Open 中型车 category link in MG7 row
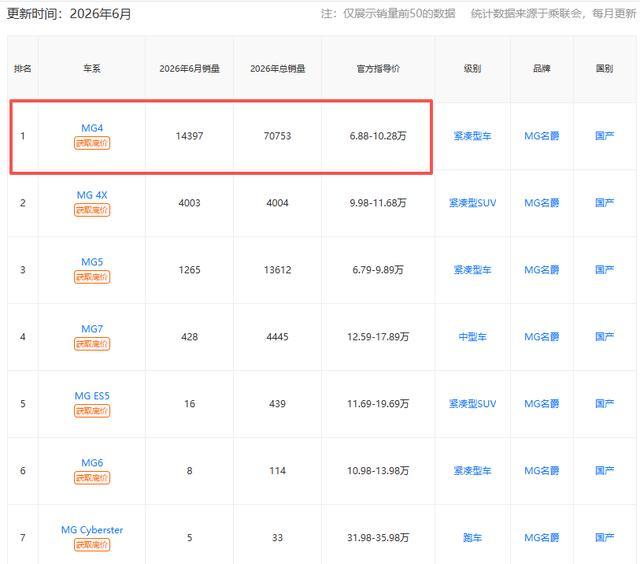 [x=472, y=337]
